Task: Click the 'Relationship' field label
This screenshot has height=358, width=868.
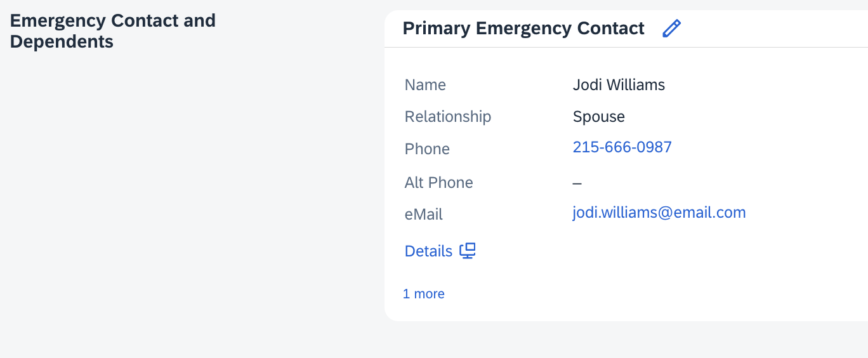Action: (x=448, y=117)
